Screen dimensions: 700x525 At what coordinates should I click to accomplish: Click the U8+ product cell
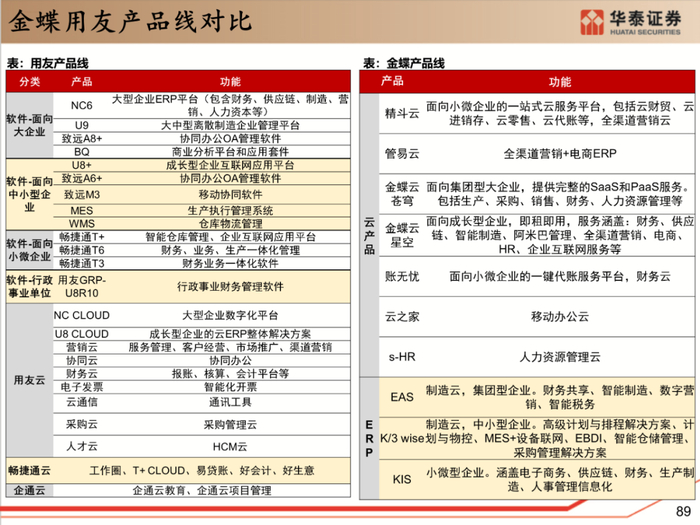(x=82, y=165)
